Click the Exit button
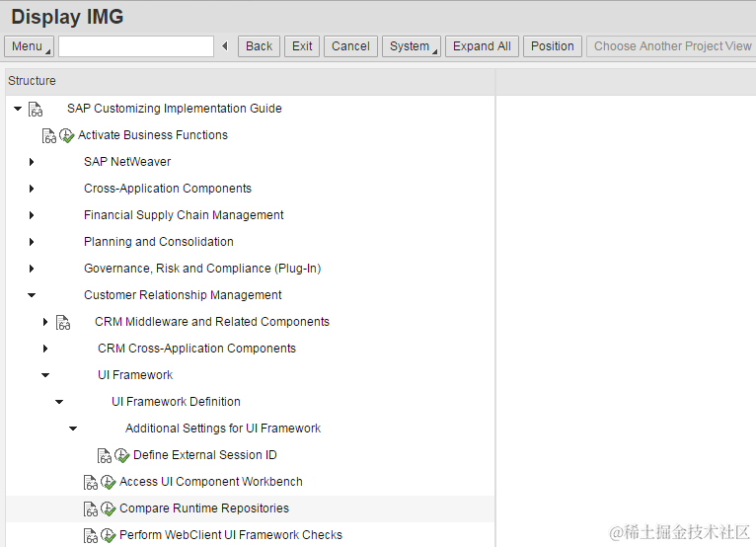Image resolution: width=756 pixels, height=547 pixels. [302, 46]
